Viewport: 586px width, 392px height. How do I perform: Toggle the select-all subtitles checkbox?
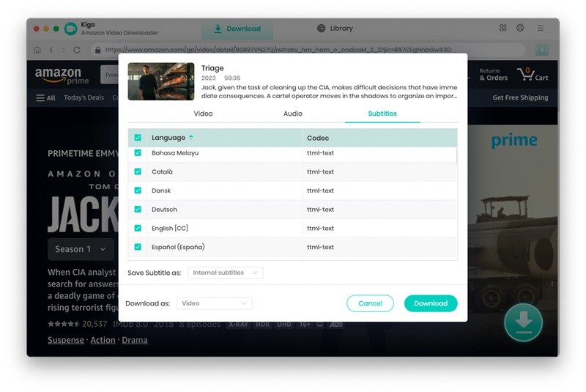coord(138,138)
